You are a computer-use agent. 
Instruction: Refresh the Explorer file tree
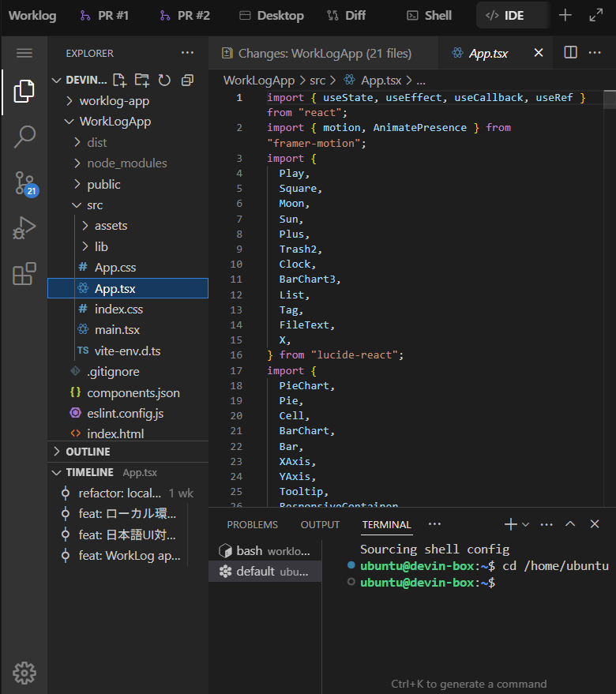pyautogui.click(x=164, y=80)
